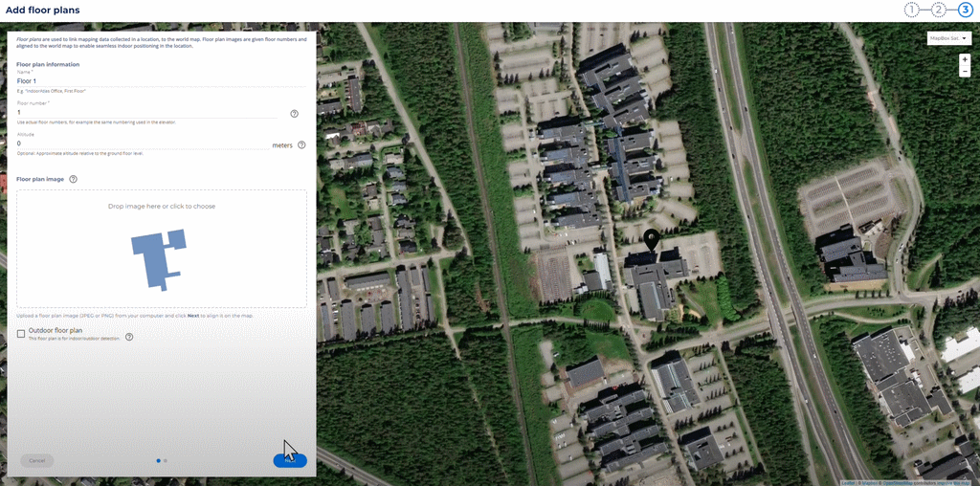Focus the Floor number input field
Image resolution: width=980 pixels, height=486 pixels.
click(144, 113)
